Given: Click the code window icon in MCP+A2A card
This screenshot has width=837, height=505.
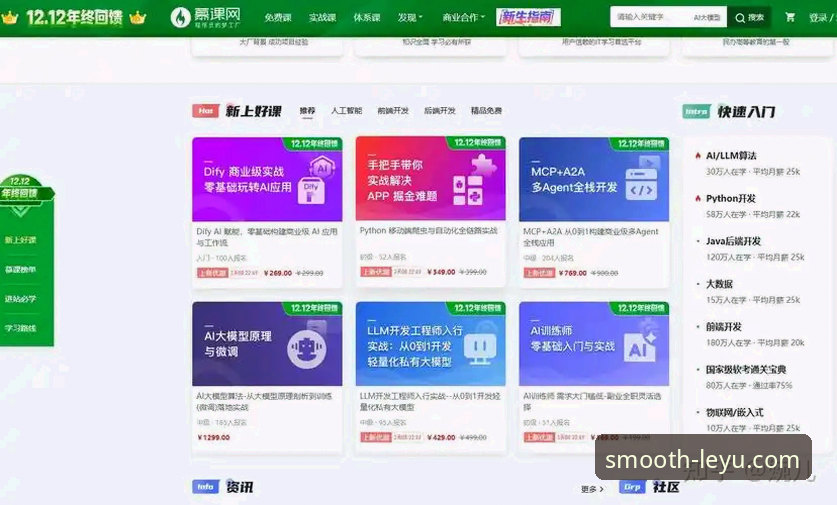Looking at the screenshot, I should [641, 185].
